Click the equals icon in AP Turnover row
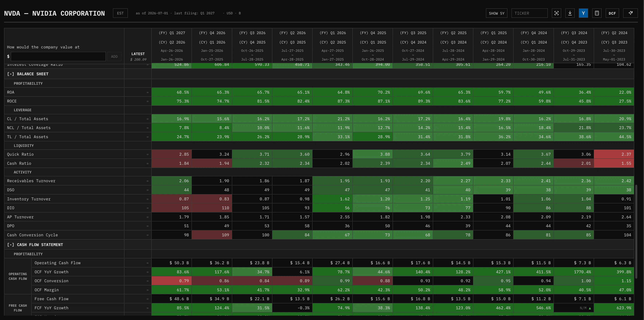 147,217
